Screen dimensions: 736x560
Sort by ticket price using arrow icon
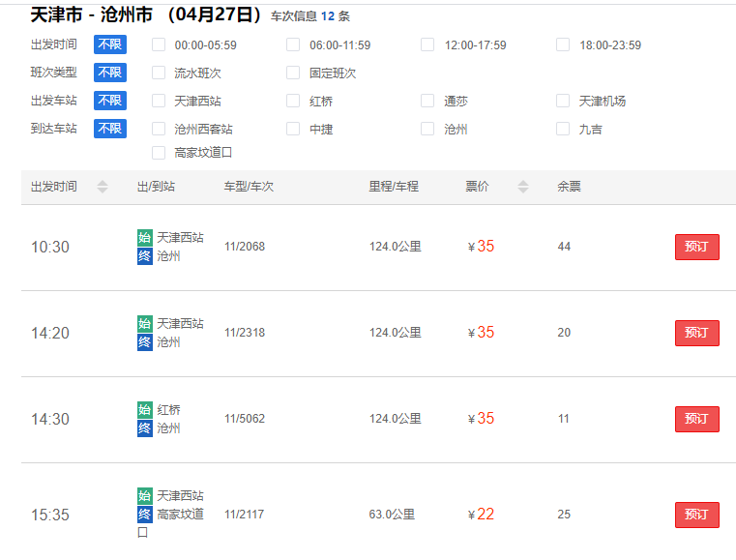coord(523,187)
